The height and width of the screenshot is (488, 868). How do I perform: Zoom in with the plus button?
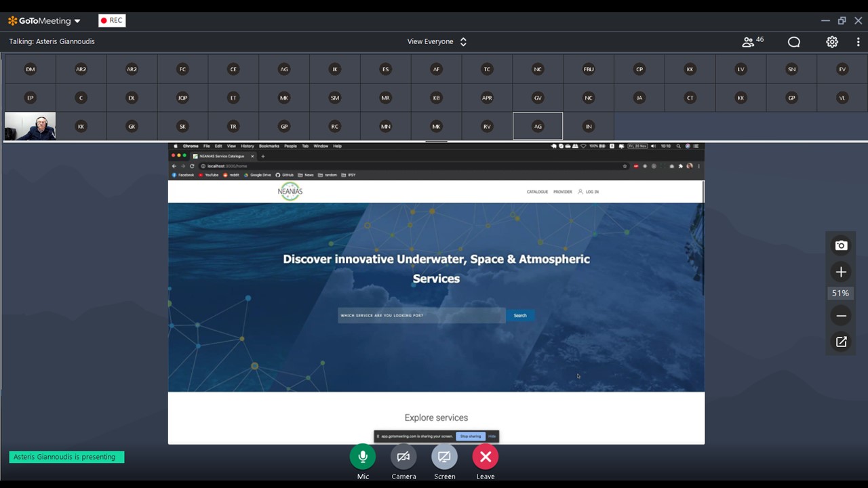point(841,272)
